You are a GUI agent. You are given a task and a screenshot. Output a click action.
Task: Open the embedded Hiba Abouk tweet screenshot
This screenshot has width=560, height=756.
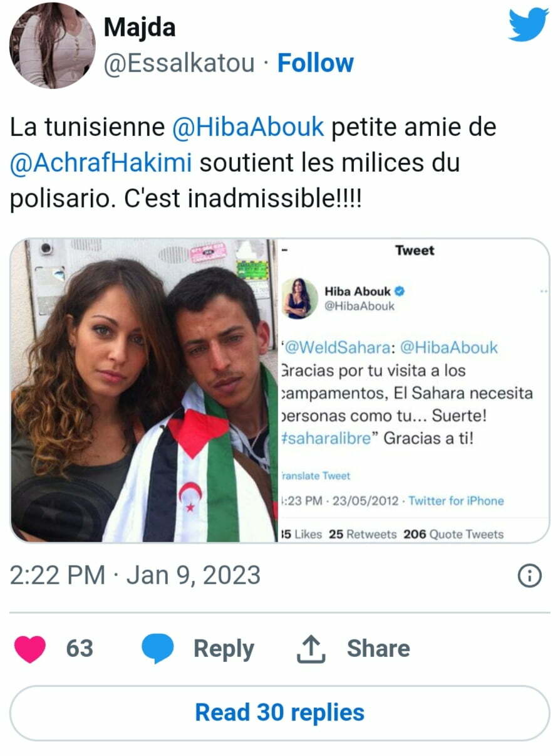(414, 390)
